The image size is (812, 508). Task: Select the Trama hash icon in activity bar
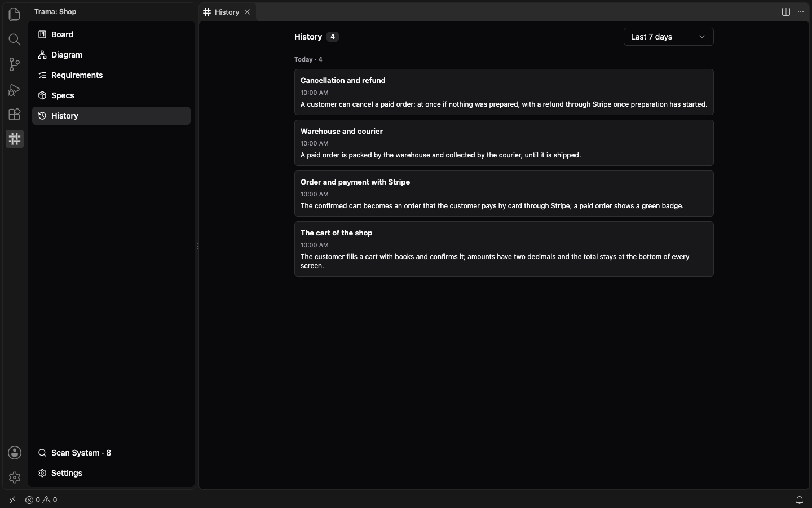(x=15, y=139)
